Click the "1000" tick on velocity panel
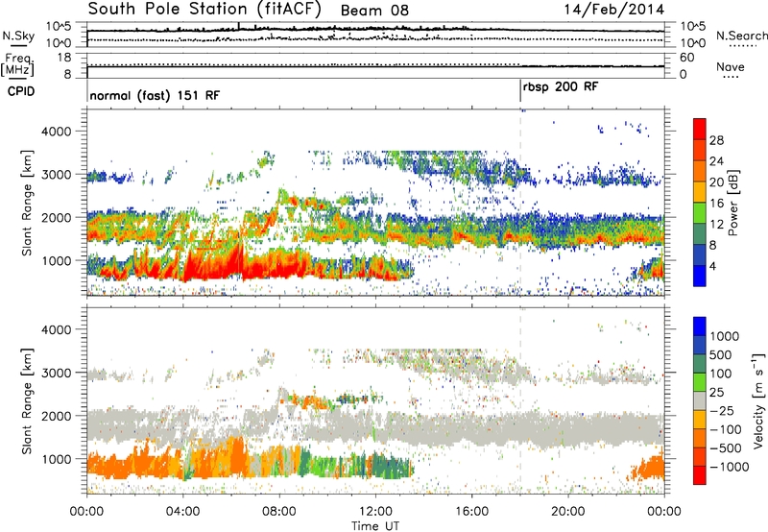The image size is (768, 532). pyautogui.click(x=56, y=459)
